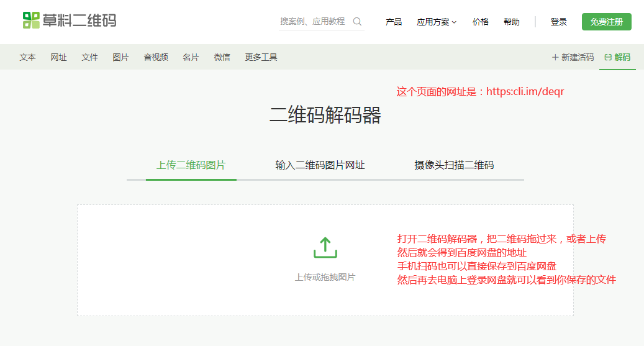The image size is (644, 346).
Task: Switch to 输入二维码图片网址 tab
Action: pos(320,165)
